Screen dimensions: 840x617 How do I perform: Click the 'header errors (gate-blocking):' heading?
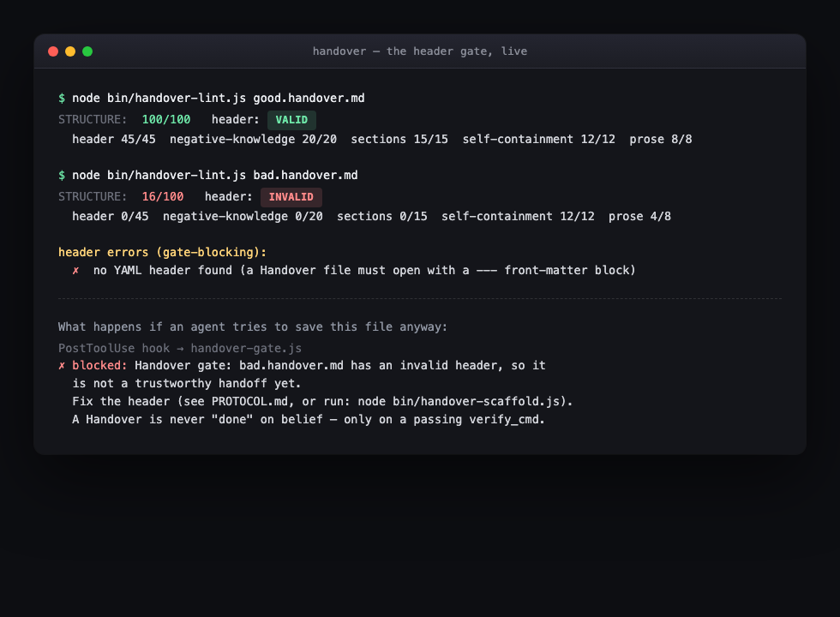tap(162, 252)
